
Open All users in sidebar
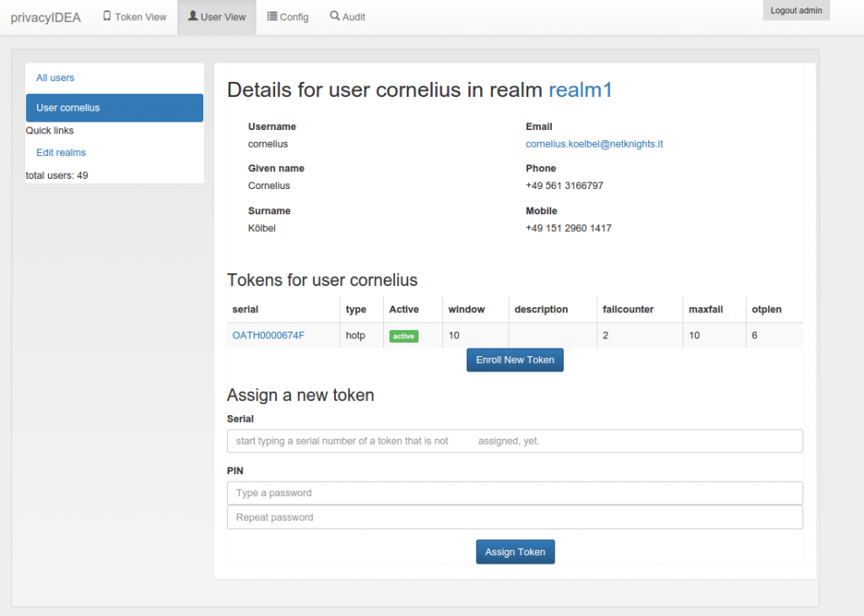pyautogui.click(x=56, y=78)
